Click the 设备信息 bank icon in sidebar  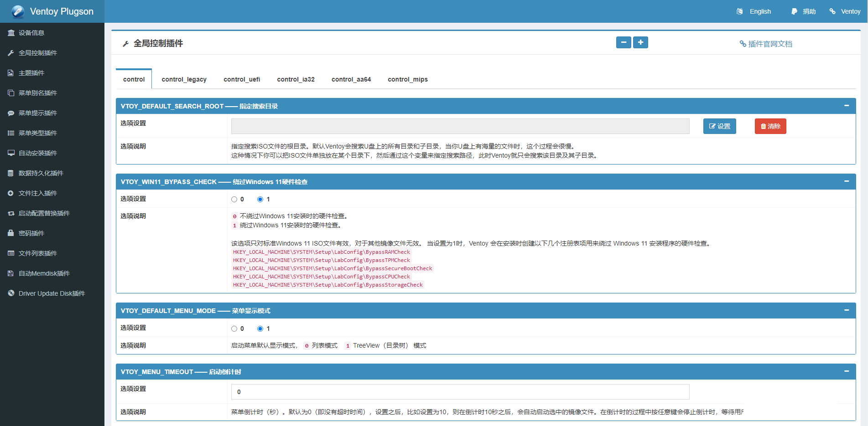point(11,33)
